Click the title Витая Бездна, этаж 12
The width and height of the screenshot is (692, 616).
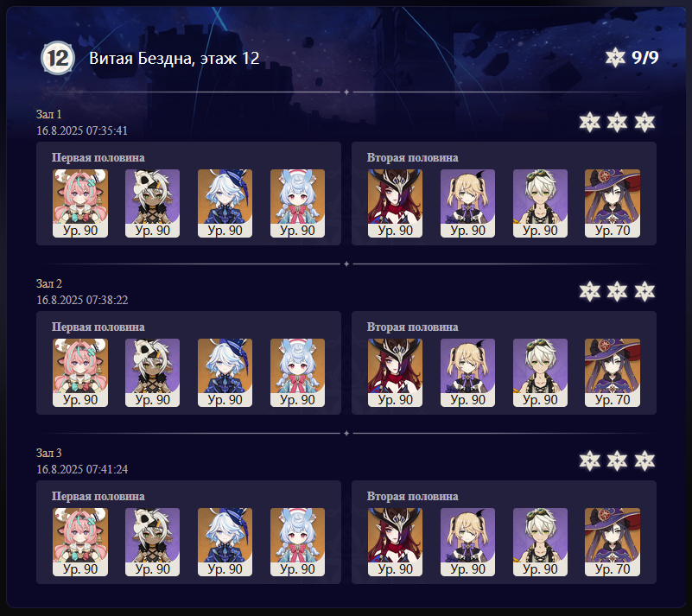[x=175, y=58]
